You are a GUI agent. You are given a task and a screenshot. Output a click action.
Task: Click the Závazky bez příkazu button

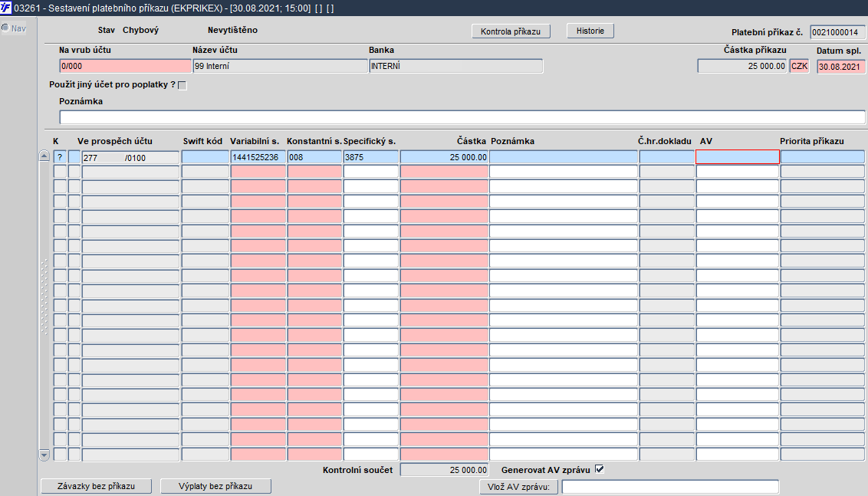pyautogui.click(x=97, y=486)
